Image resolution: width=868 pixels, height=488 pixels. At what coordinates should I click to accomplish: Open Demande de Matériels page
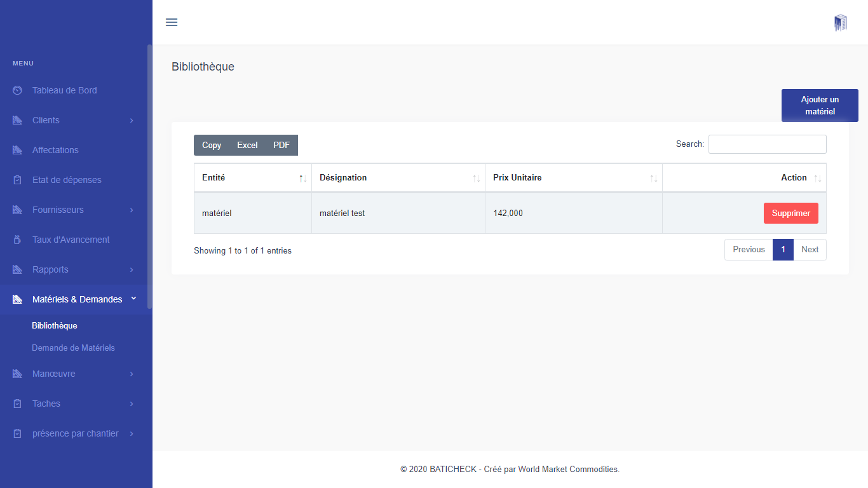(x=73, y=348)
